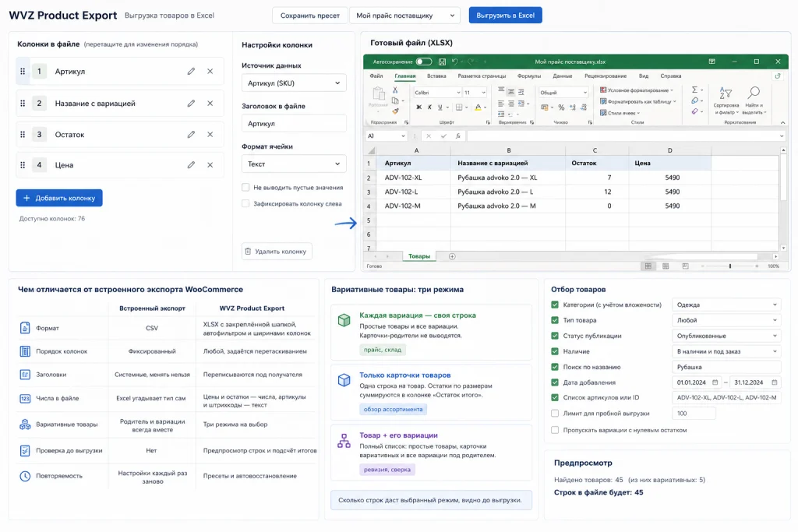
Task: Switch to page layout view icon
Action: click(x=666, y=266)
